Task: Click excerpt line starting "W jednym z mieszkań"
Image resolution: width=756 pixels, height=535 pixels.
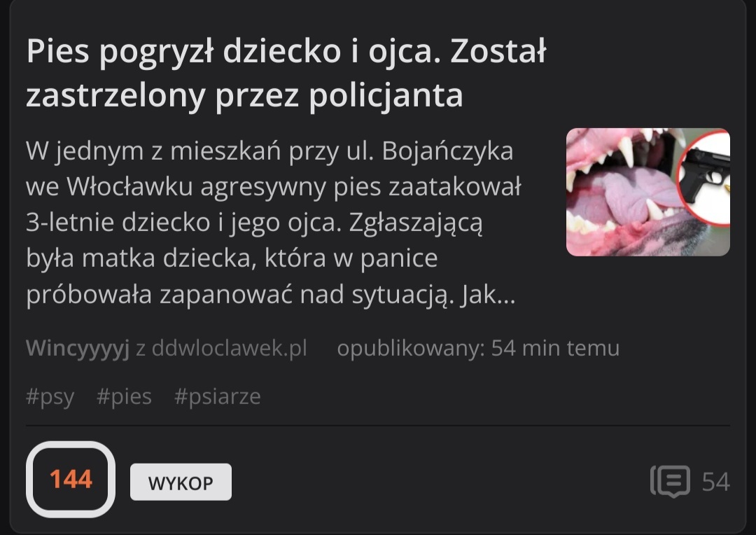Action: pos(269,151)
